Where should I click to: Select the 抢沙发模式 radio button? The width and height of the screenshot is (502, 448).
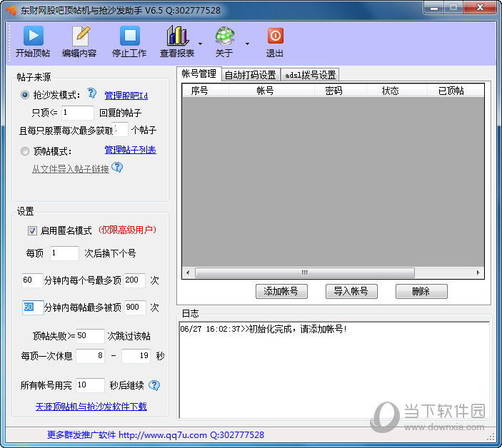25,95
